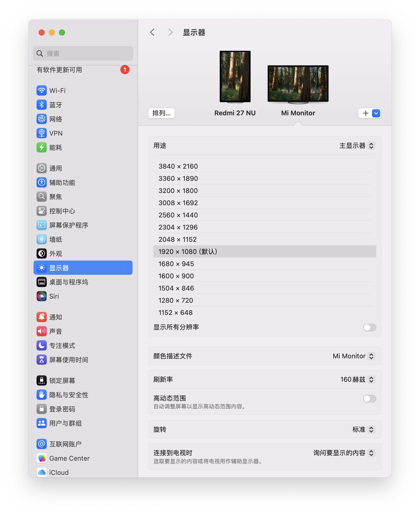The height and width of the screenshot is (515, 420).
Task: Enable the 显示所有分辨率 toggle
Action: (x=369, y=327)
